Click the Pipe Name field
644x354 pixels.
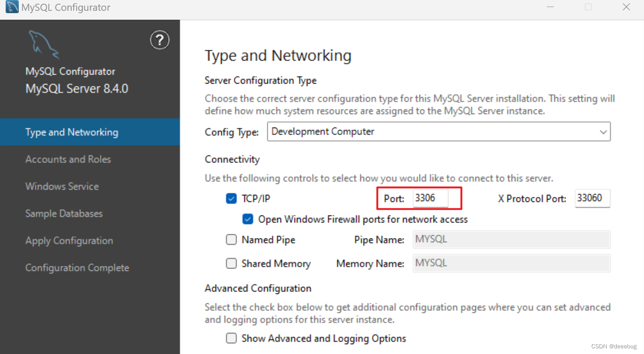tap(512, 239)
